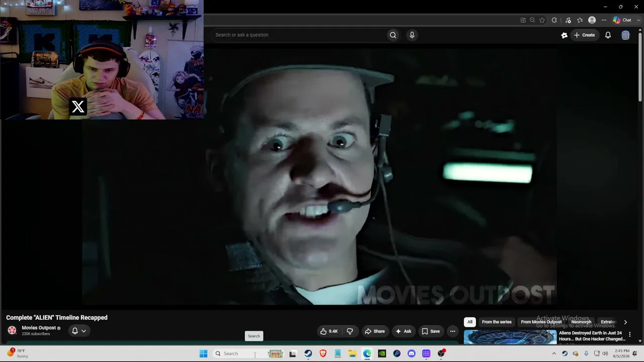Open Discord from the taskbar
The width and height of the screenshot is (644, 362).
click(x=412, y=353)
